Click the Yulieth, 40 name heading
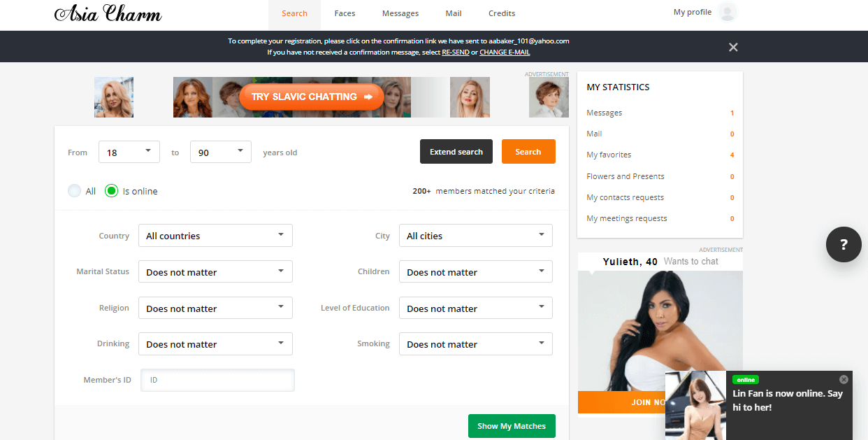 click(630, 262)
